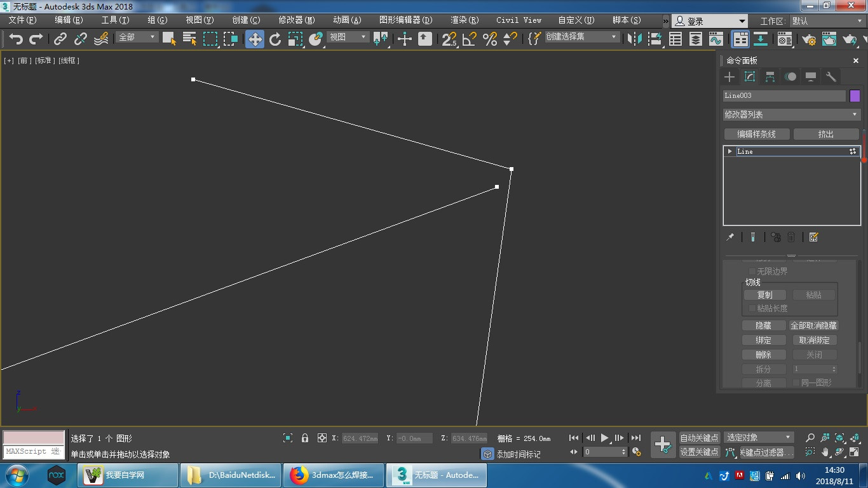Switch to the Create panel tab

pyautogui.click(x=729, y=77)
